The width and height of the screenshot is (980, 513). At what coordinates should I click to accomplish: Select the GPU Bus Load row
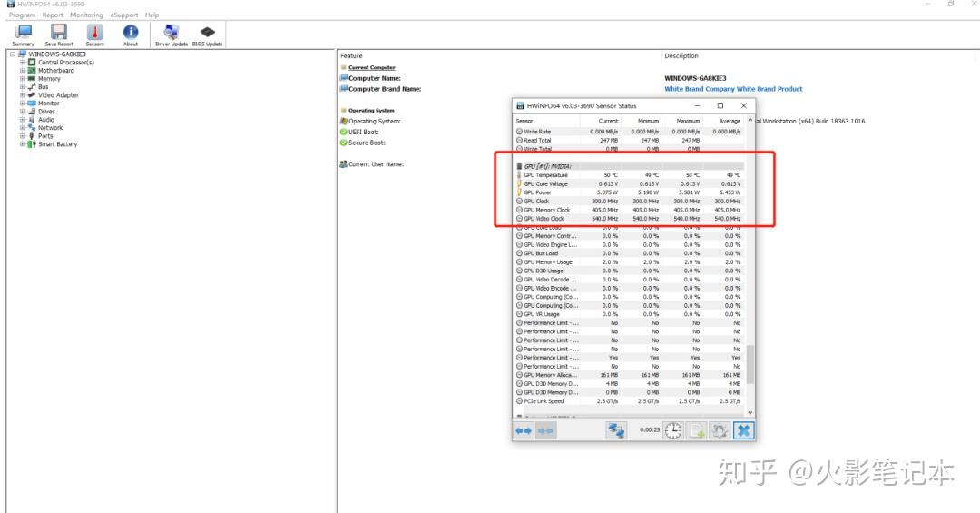point(630,253)
